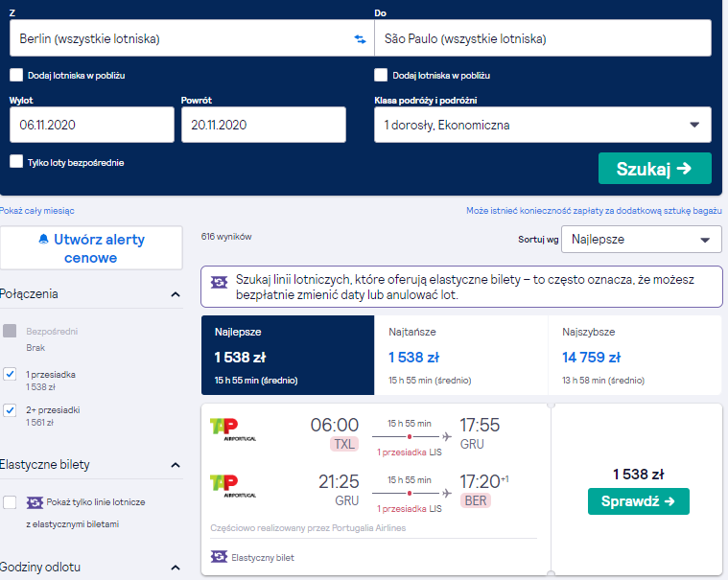Click the 14 759 zł fastest price
728x580 pixels.
591,358
